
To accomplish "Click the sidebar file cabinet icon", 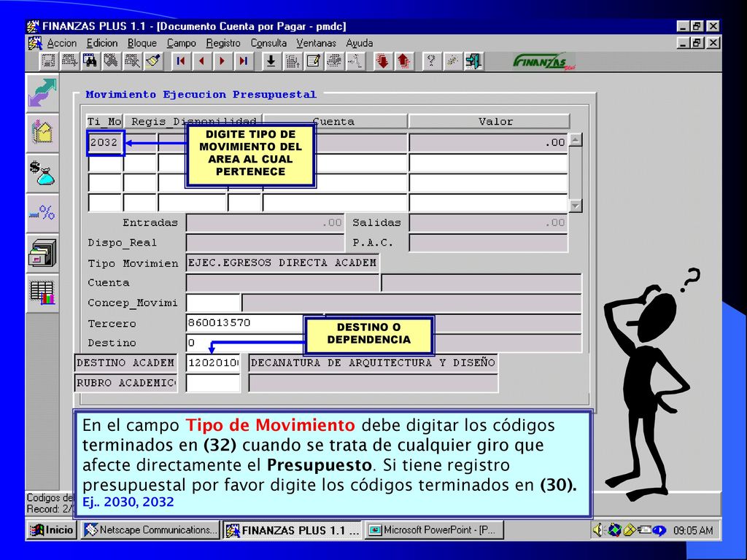I will tap(42, 253).
